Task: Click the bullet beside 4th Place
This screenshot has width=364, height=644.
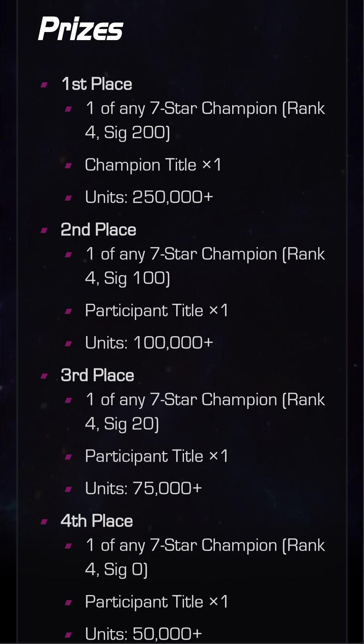Action: click(44, 522)
